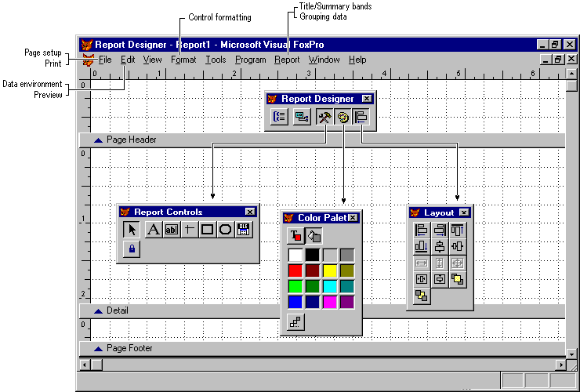580x392 pixels.
Task: Toggle the Layout toolbar button in Report Designer
Action: click(x=361, y=118)
